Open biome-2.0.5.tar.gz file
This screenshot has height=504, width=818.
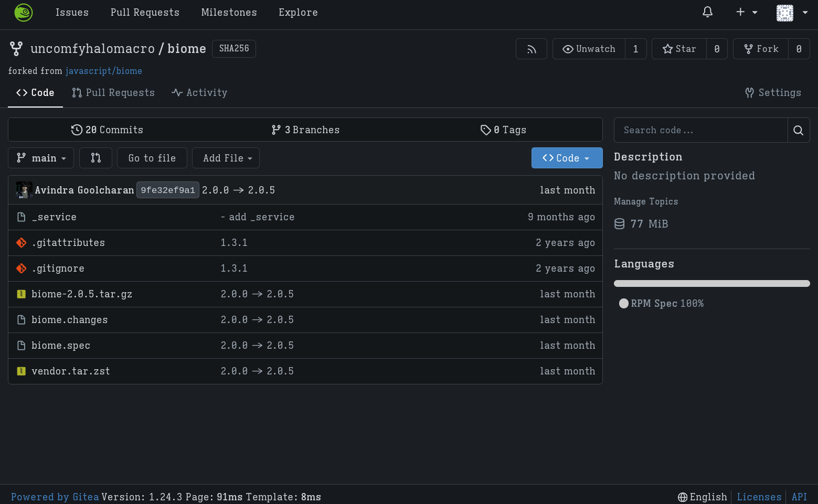pos(82,294)
